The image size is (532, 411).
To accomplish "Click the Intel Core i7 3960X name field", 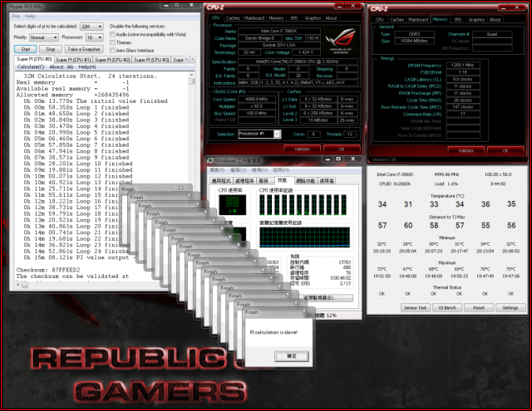I will coord(279,32).
